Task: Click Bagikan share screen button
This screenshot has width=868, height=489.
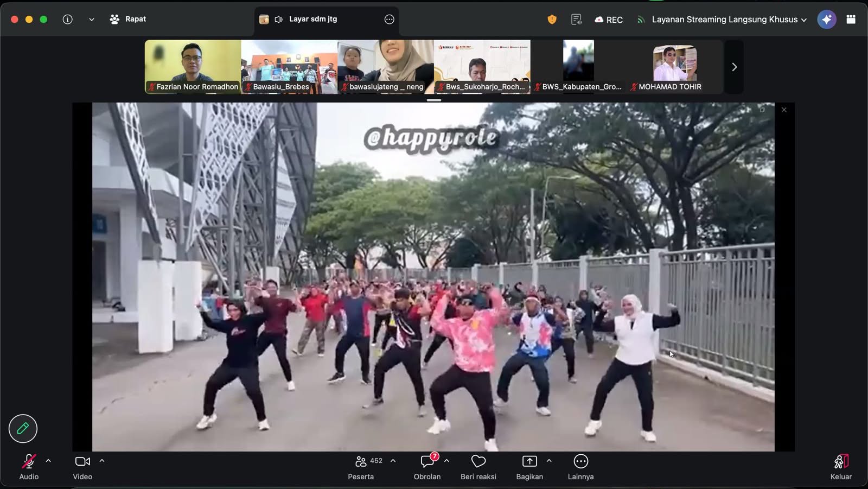Action: point(529,467)
